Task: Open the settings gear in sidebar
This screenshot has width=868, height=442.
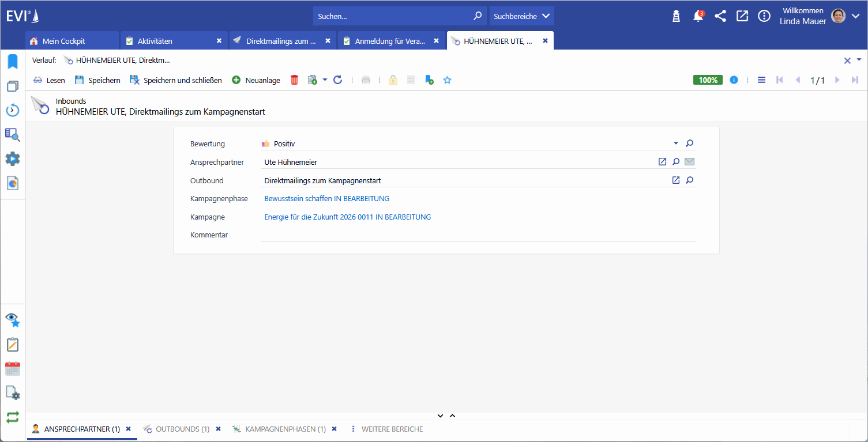Action: pyautogui.click(x=12, y=159)
